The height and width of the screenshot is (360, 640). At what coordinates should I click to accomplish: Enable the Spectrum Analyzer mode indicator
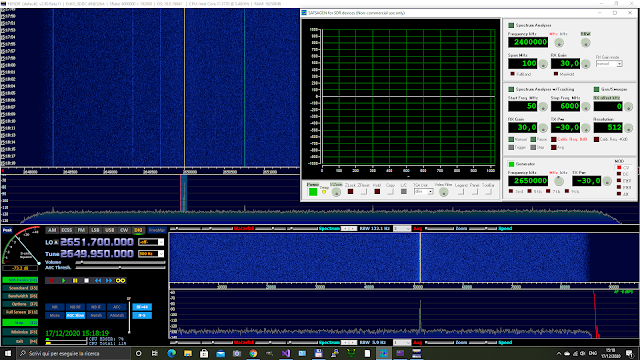pos(511,25)
